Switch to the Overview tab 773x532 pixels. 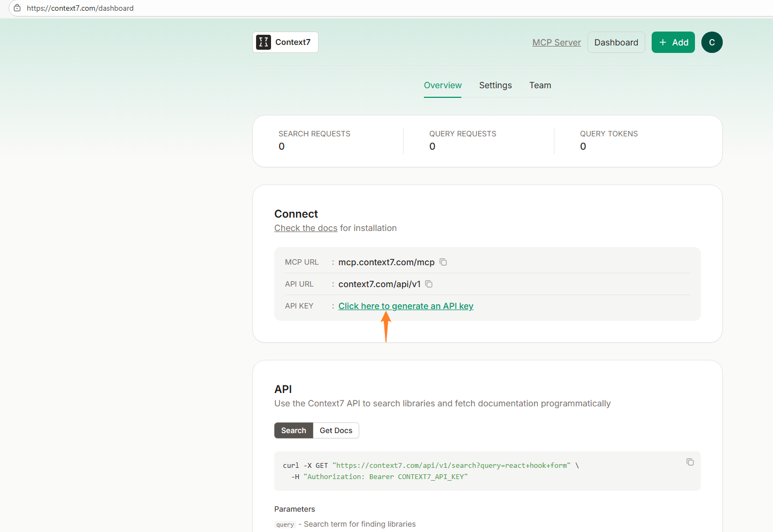click(442, 86)
